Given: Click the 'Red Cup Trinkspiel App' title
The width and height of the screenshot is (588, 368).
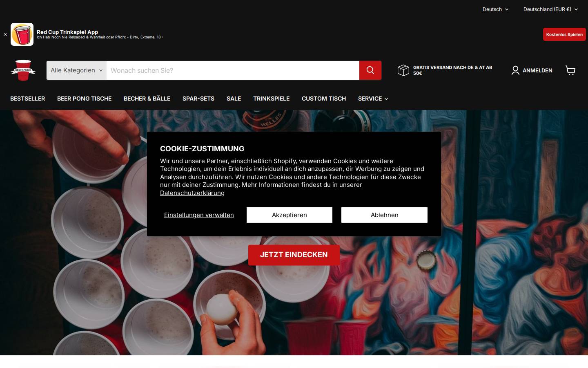Looking at the screenshot, I should click(x=67, y=32).
